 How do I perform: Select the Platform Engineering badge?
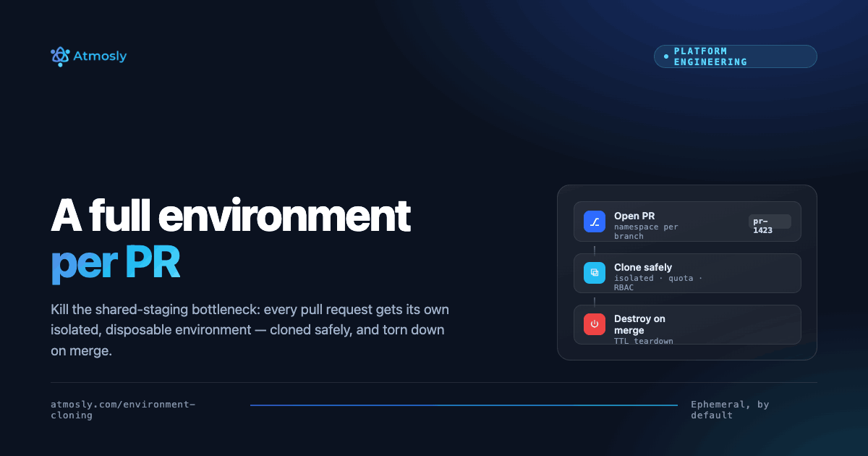(735, 56)
